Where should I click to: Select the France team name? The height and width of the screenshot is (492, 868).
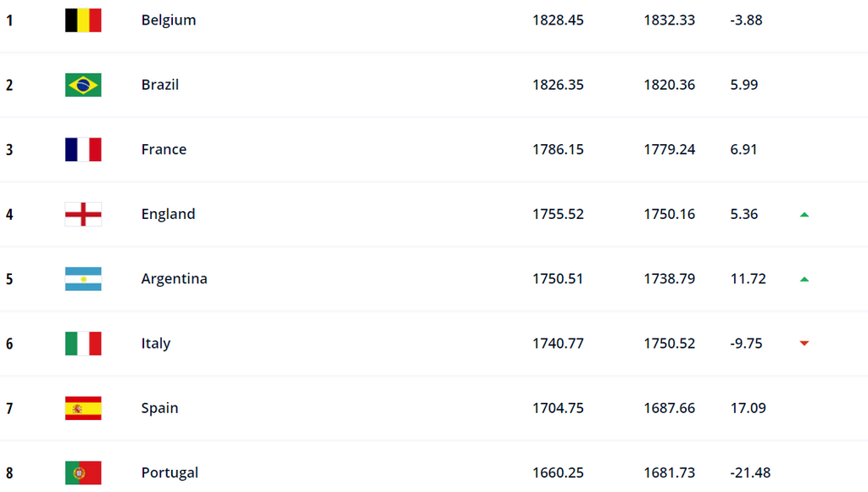click(x=164, y=149)
